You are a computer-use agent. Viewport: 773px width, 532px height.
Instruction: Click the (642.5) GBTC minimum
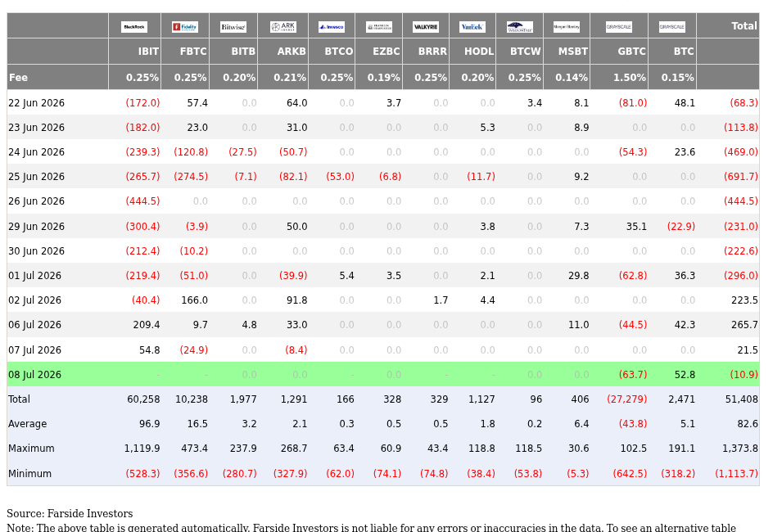coord(630,474)
